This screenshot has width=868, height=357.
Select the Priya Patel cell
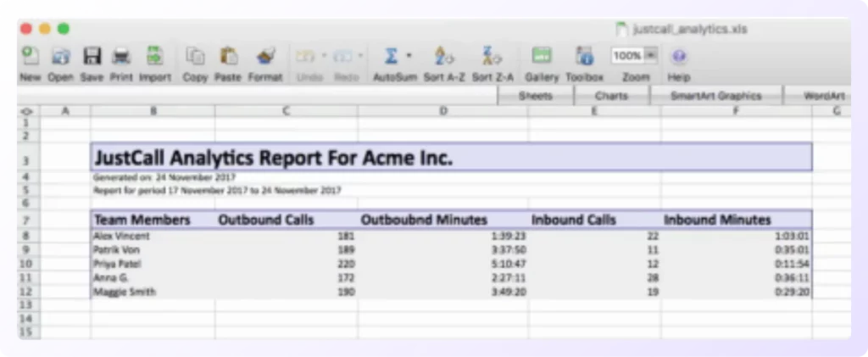point(153,264)
